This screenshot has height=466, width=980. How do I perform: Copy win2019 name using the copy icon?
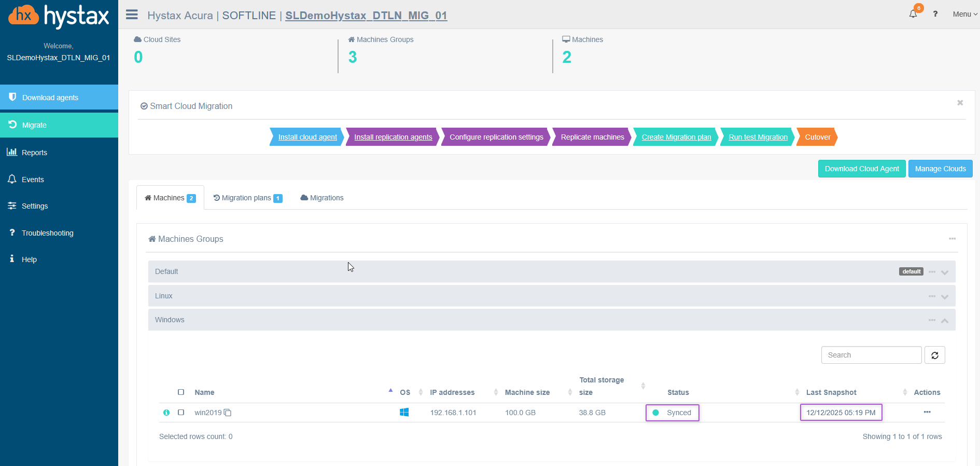228,413
